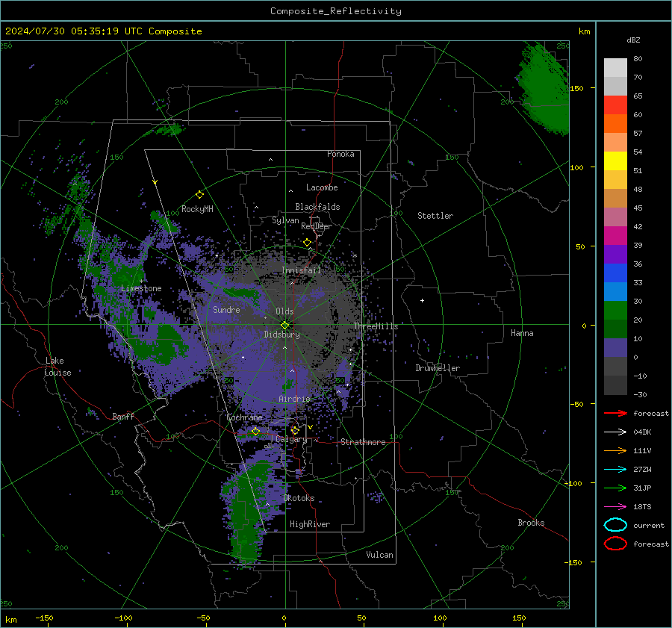Click the white plus marker west of Hanna
The height and width of the screenshot is (628, 672).
(422, 300)
